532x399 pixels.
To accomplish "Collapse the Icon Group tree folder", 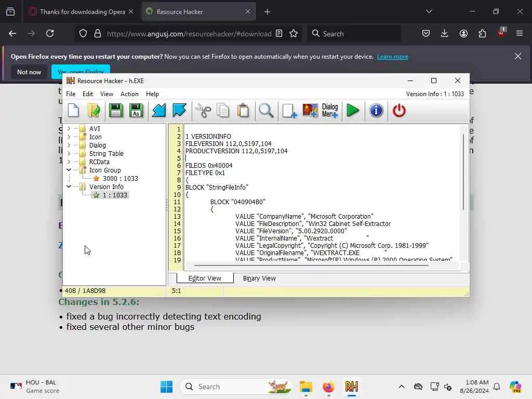I will (x=69, y=170).
